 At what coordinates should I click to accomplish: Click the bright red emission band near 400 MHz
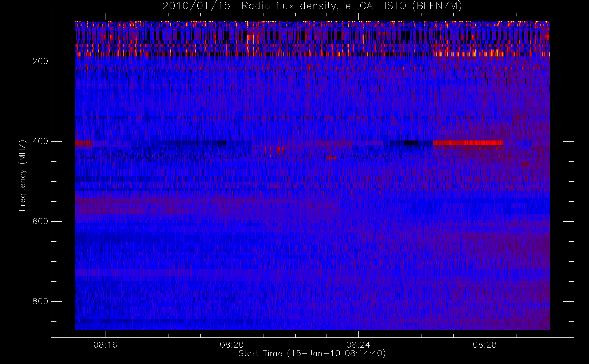click(x=468, y=143)
